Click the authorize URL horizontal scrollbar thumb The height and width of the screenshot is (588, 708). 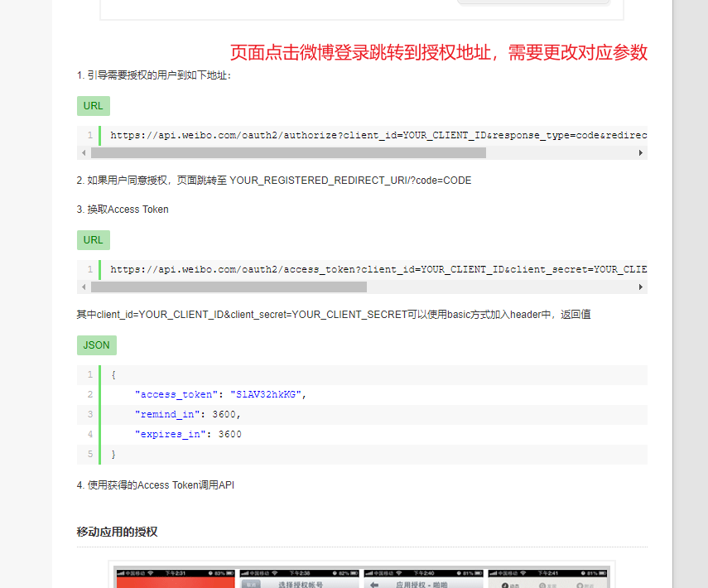point(288,153)
